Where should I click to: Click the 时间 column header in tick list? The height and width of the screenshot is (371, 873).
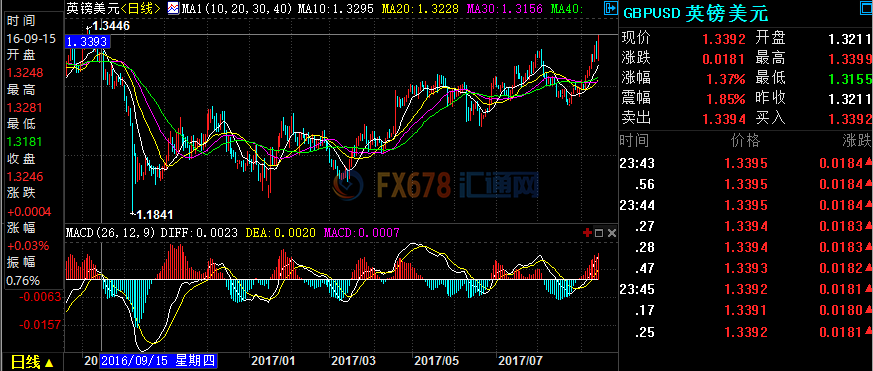tap(634, 141)
